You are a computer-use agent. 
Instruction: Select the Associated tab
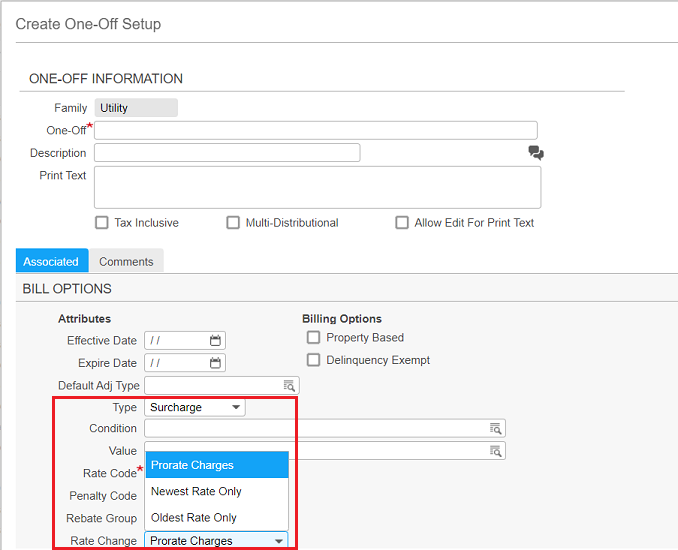[x=51, y=262]
